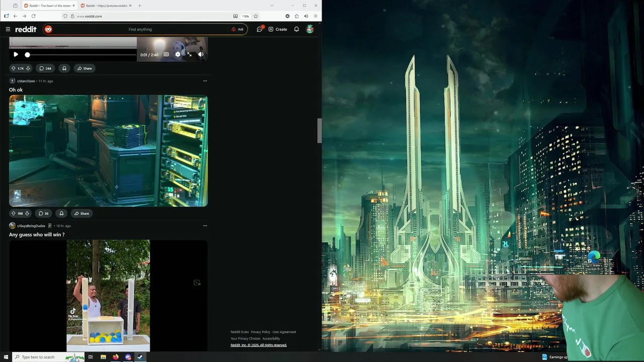The width and height of the screenshot is (644, 362).
Task: Open Task View on the taskbar
Action: coord(91,357)
